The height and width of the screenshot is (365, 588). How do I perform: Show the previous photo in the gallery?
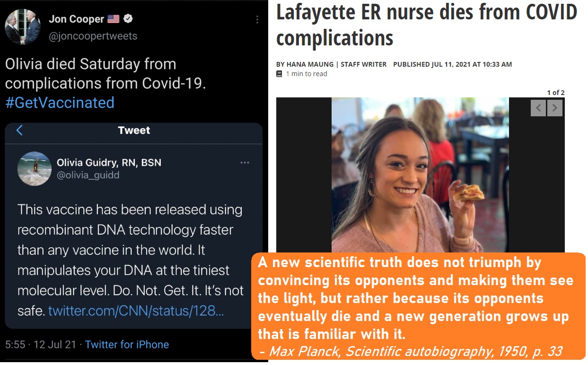point(538,108)
